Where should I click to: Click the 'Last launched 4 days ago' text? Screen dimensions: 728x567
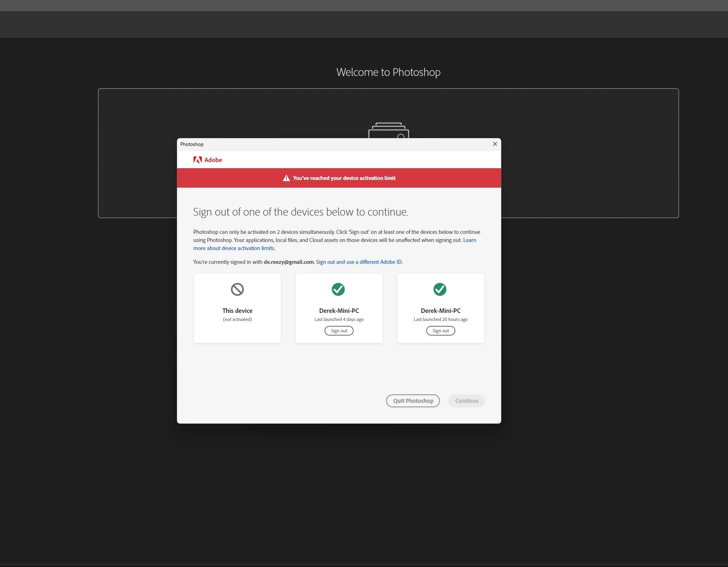coord(339,319)
